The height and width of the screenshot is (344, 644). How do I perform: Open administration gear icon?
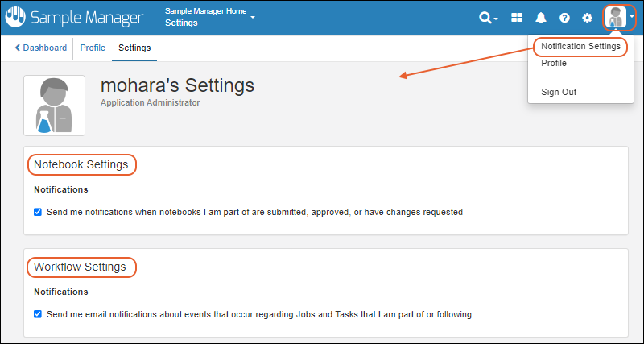pos(588,18)
